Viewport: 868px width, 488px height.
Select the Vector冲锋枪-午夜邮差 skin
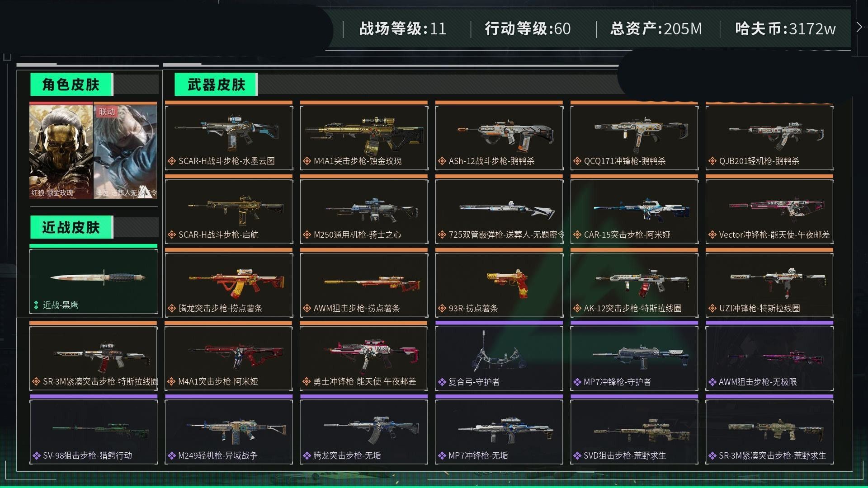769,211
